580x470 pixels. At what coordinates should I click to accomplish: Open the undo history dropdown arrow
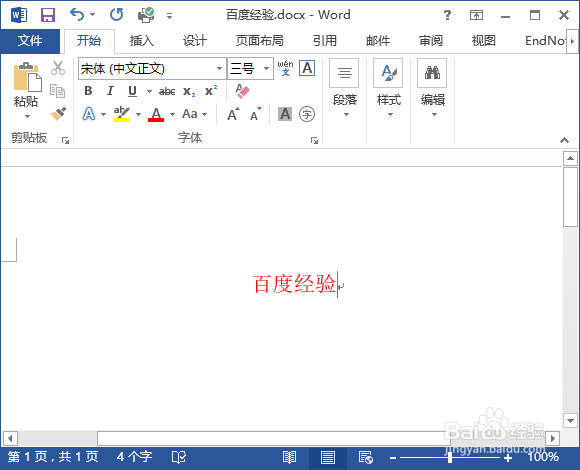(x=92, y=15)
